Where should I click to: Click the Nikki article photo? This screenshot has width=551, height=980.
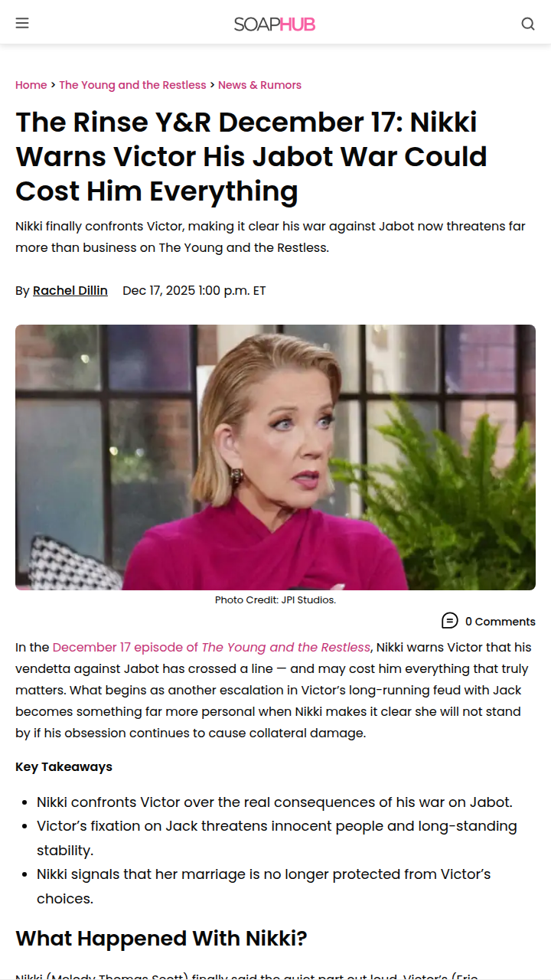click(x=275, y=457)
